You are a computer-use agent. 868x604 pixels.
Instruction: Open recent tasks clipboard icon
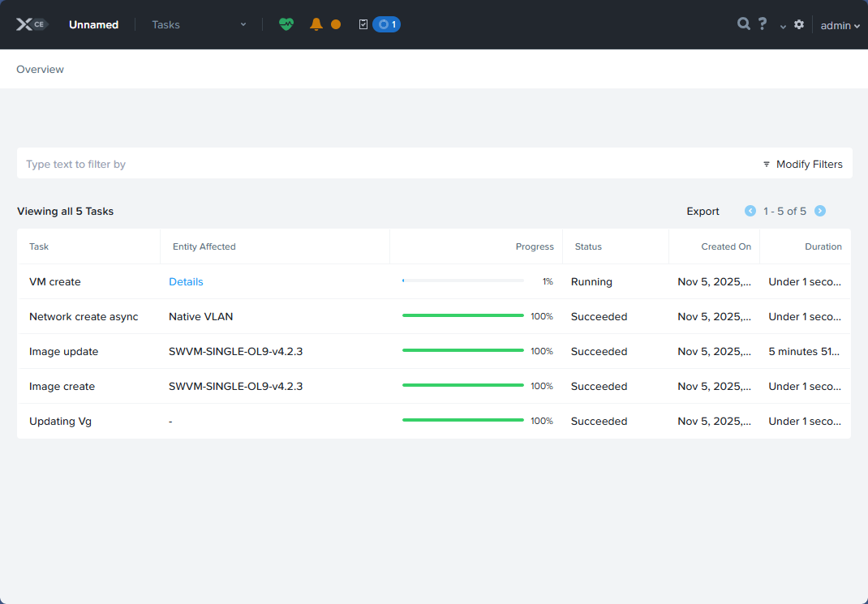(x=363, y=24)
